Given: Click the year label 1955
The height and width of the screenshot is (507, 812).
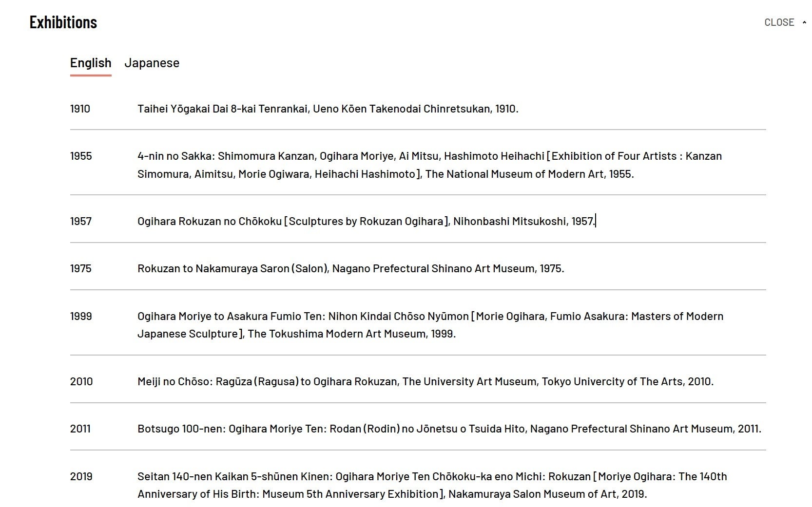Looking at the screenshot, I should [x=81, y=156].
